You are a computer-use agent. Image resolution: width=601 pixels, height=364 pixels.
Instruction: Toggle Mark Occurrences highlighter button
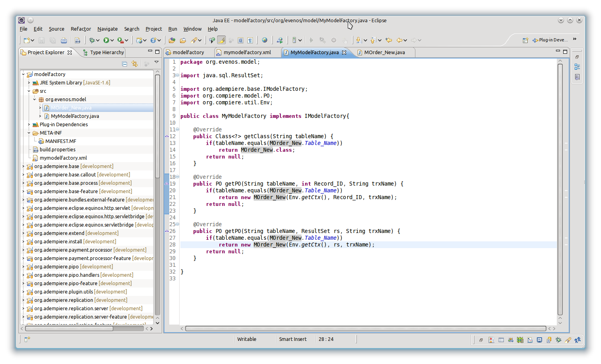point(222,40)
